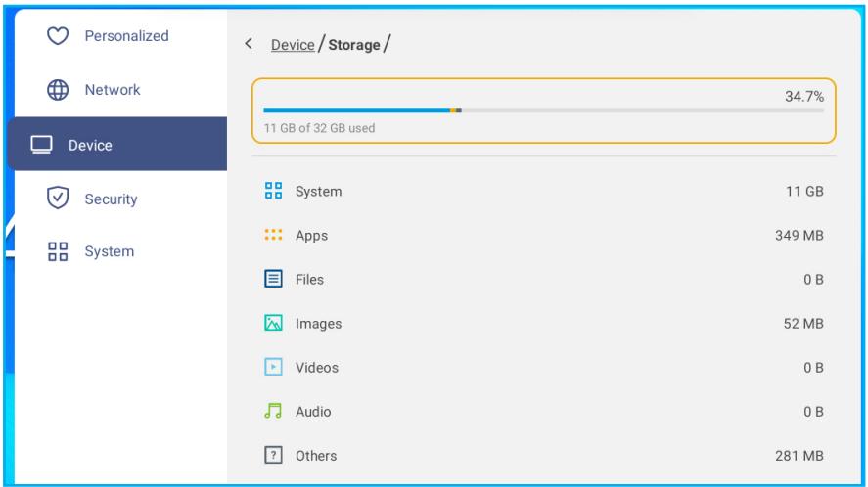Follow the Device breadcrumb link

[293, 45]
